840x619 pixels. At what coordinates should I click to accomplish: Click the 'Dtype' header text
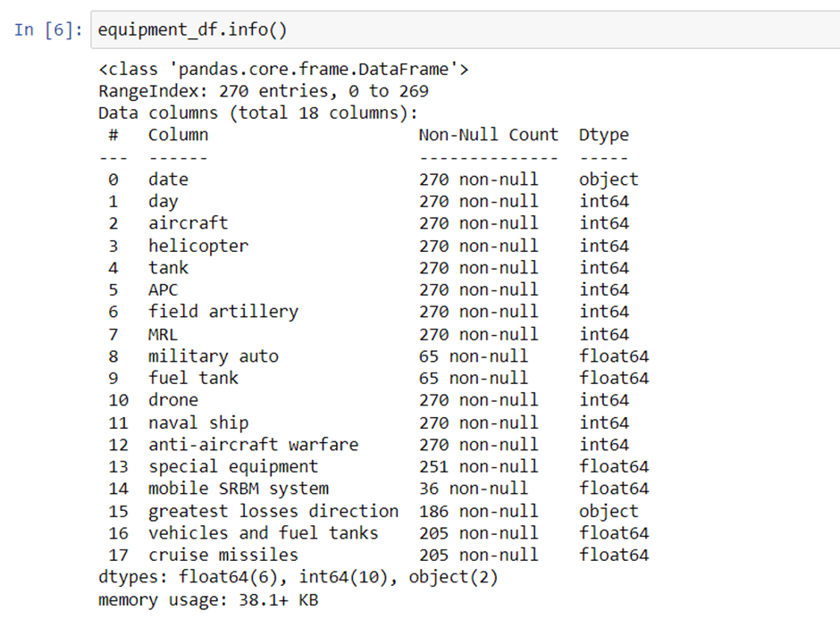(x=603, y=135)
